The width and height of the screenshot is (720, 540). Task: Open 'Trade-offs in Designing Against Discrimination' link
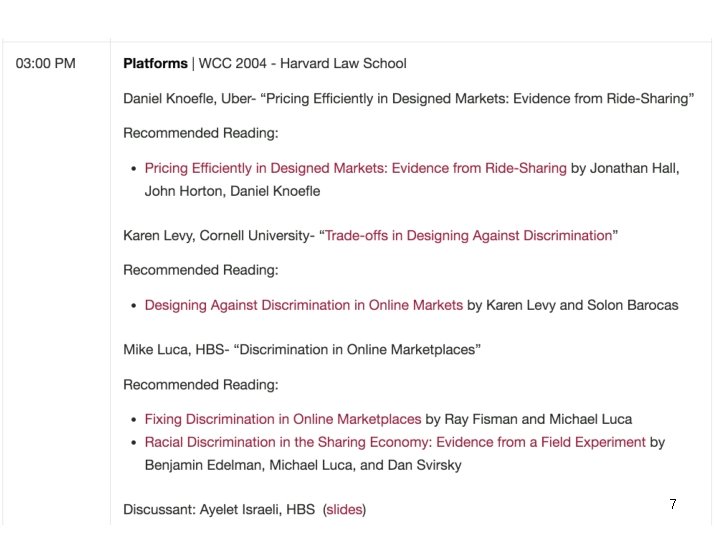coord(468,236)
